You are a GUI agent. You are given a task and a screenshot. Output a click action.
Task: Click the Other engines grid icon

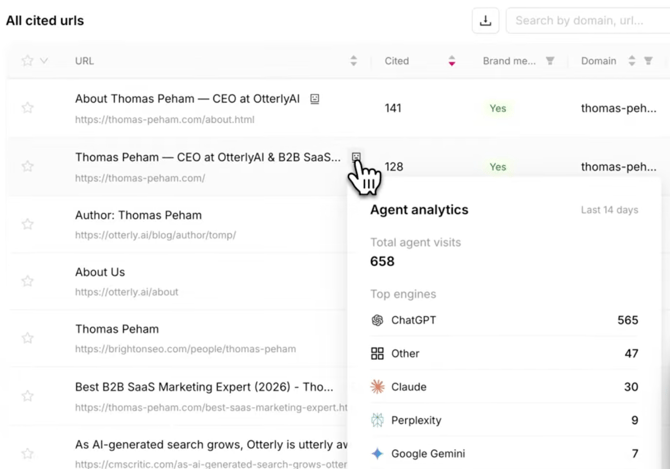click(x=377, y=353)
